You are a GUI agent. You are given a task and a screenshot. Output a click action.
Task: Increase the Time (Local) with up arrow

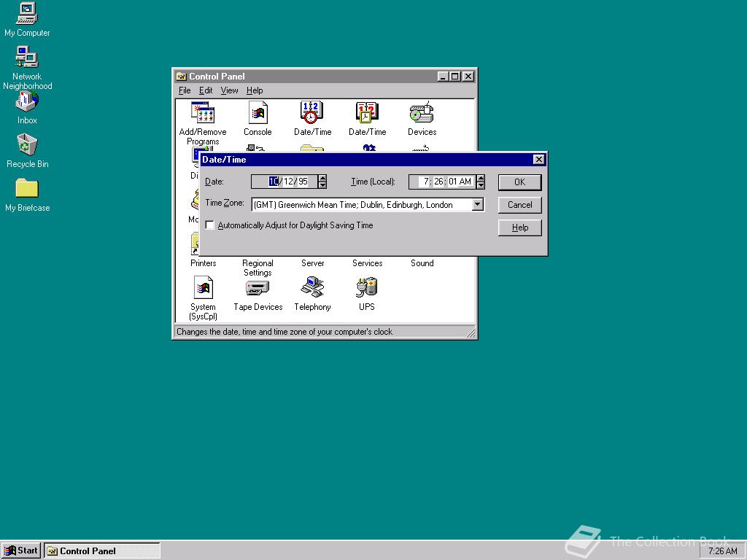[x=481, y=178]
